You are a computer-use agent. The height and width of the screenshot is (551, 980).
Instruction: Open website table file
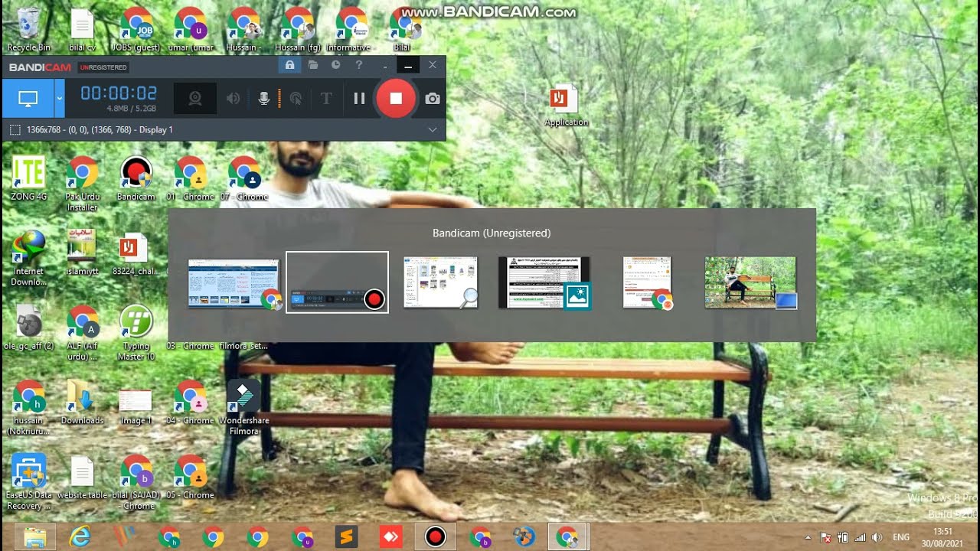click(x=82, y=478)
